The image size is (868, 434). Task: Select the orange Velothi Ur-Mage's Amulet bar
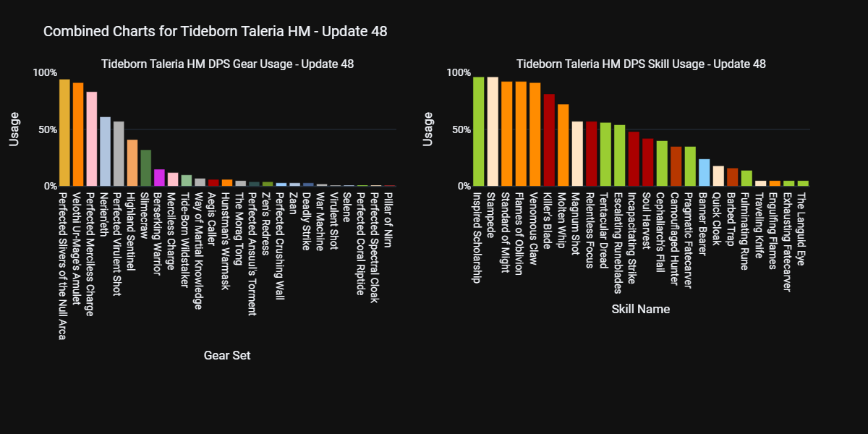[78, 135]
